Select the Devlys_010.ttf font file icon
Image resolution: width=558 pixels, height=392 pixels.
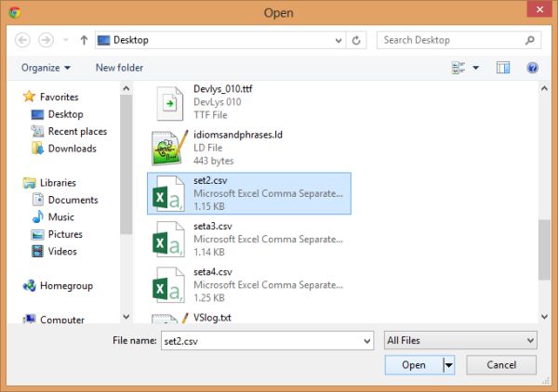click(168, 101)
